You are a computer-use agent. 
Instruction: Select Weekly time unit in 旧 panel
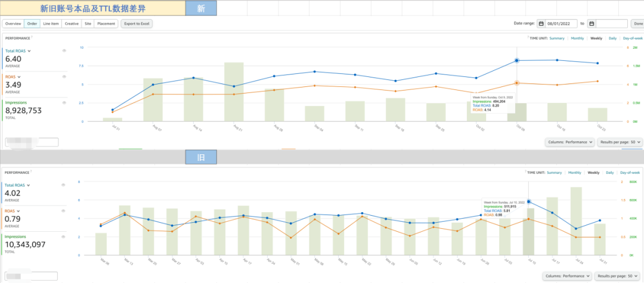coord(593,173)
